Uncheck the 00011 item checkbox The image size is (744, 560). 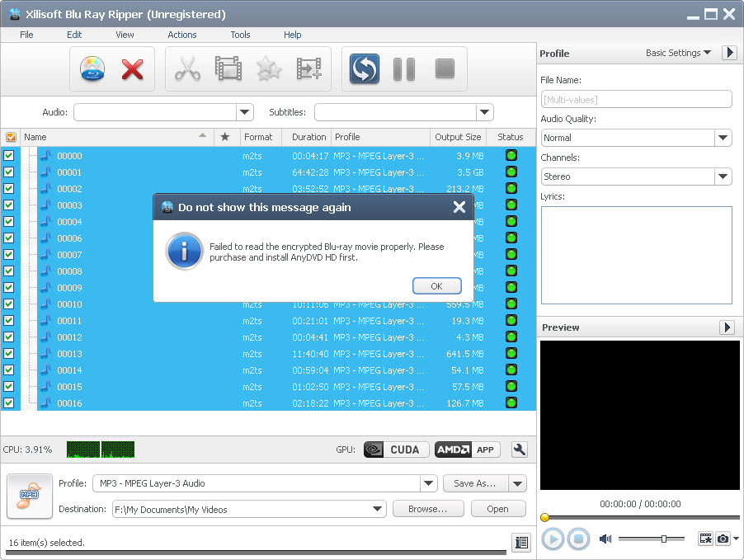[x=8, y=321]
